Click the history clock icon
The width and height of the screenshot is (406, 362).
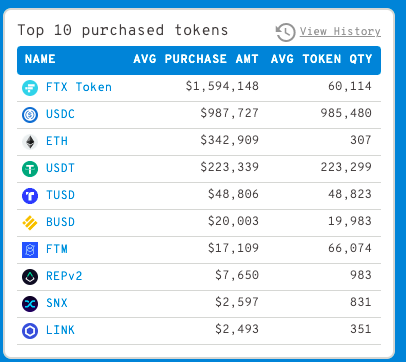pyautogui.click(x=285, y=32)
